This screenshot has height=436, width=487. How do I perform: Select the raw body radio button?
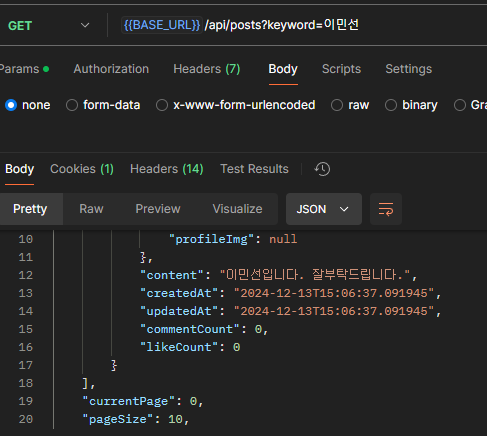tap(337, 105)
